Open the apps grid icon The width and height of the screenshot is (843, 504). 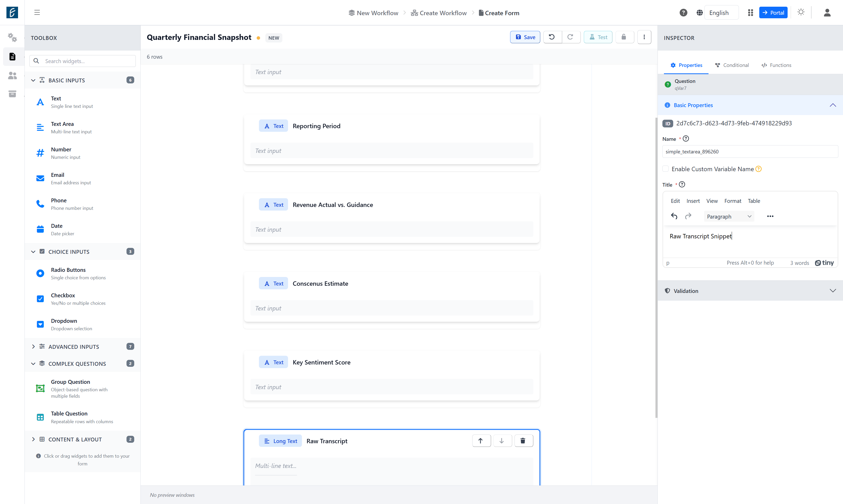[x=751, y=13]
